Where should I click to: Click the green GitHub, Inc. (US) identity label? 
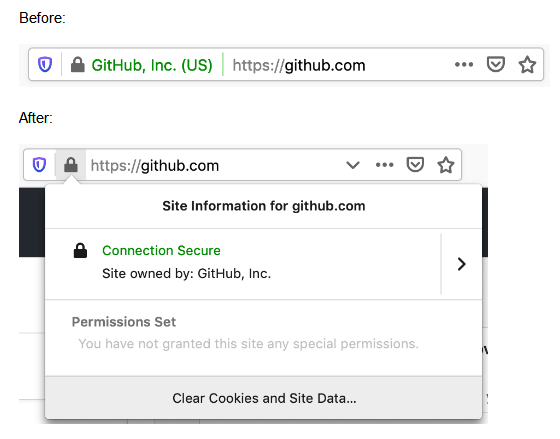(152, 65)
